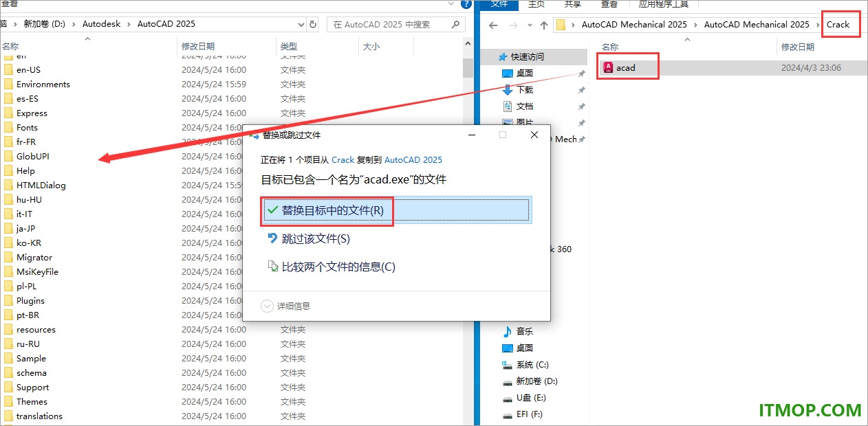Click the Back arrow in the Crack Explorer window
The width and height of the screenshot is (868, 426).
[x=492, y=25]
